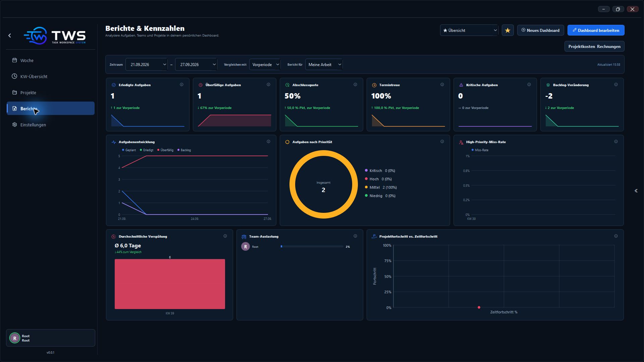Show info for Aufgabenentwicklung chart
This screenshot has height=362, width=644.
tap(268, 142)
